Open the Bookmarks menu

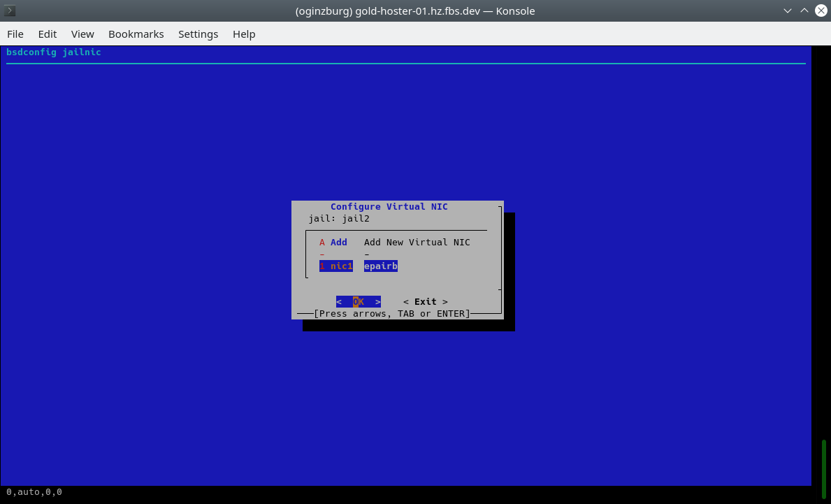point(136,34)
